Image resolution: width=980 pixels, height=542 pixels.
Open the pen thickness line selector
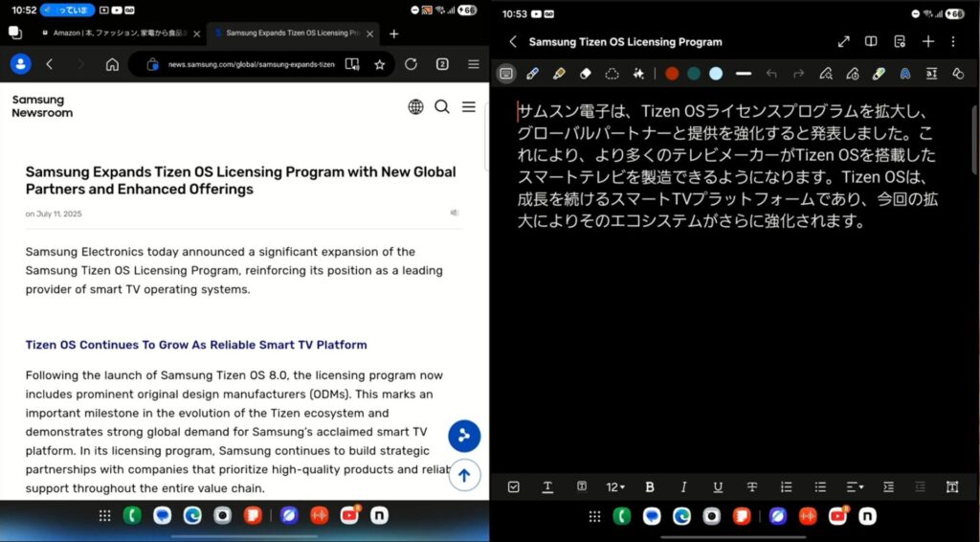coord(743,74)
